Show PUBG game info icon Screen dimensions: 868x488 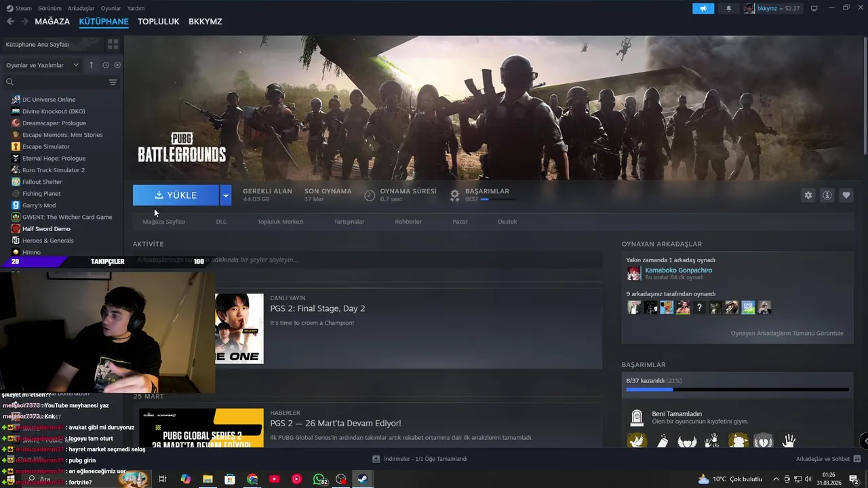(x=827, y=195)
